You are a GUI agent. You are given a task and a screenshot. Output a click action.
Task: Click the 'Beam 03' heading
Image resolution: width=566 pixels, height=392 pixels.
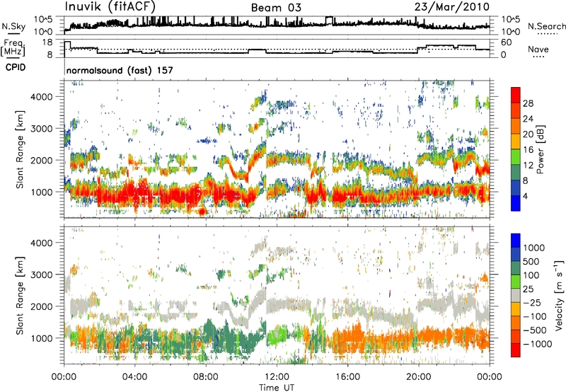pyautogui.click(x=276, y=8)
